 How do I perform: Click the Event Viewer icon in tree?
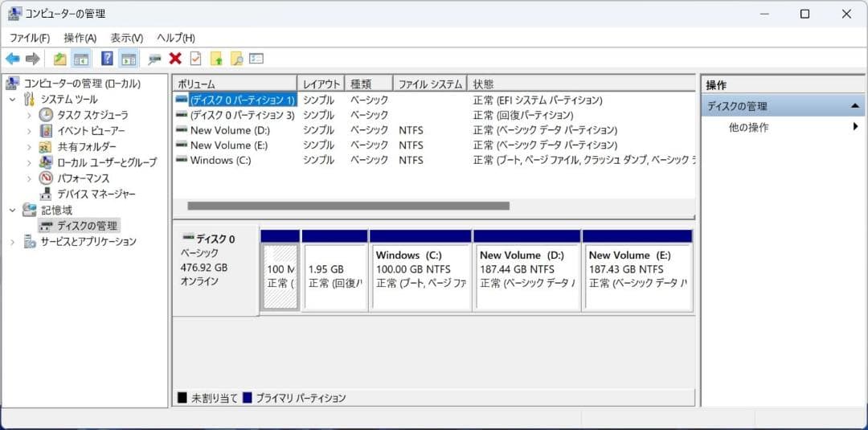pos(46,131)
